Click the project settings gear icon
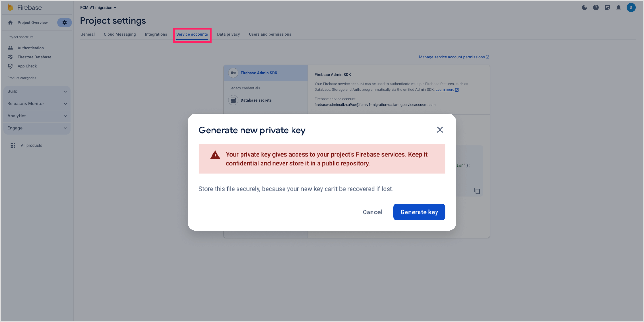644x322 pixels. 65,23
